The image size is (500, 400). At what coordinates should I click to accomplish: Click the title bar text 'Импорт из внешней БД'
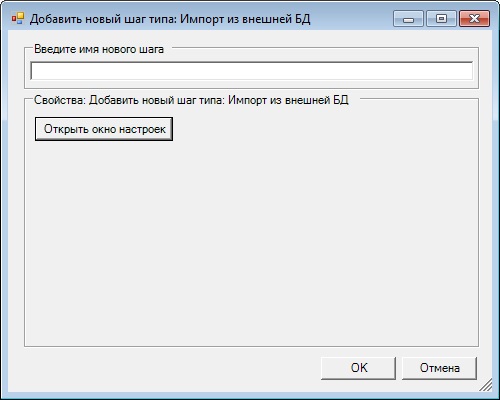pos(245,19)
